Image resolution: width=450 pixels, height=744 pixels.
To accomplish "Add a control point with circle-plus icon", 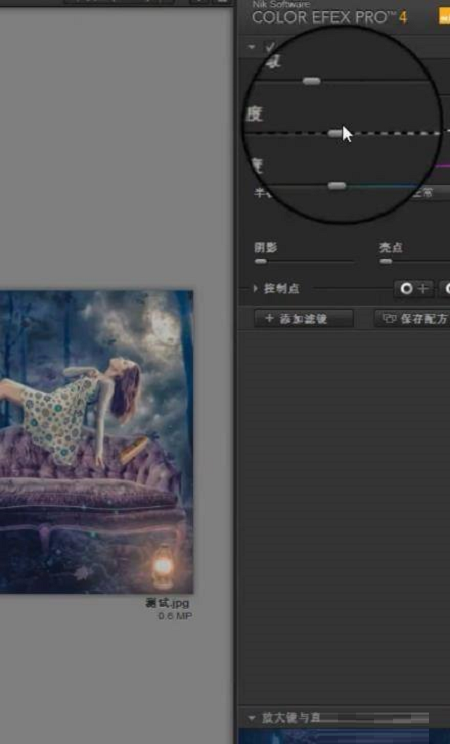I will coord(414,288).
